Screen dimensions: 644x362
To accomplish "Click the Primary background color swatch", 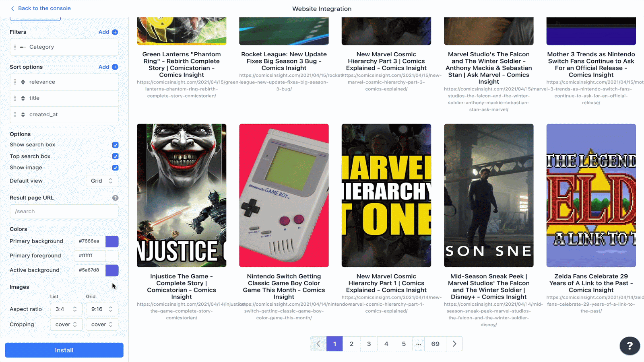I will pos(112,241).
